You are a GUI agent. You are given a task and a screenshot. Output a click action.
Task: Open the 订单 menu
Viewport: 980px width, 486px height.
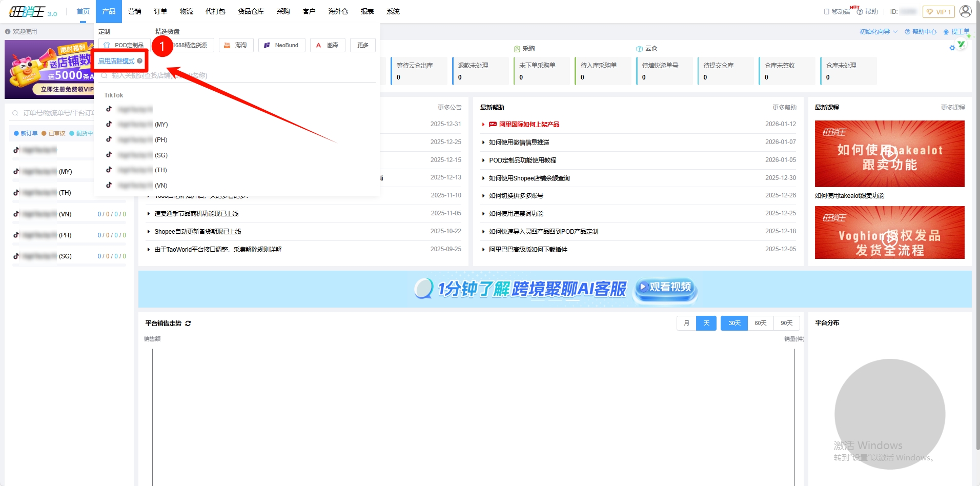tap(160, 11)
